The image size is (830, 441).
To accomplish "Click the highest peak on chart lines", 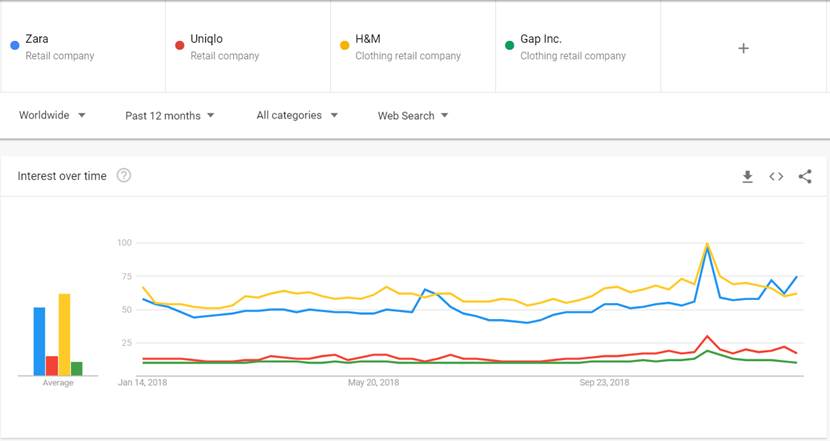I will 708,244.
